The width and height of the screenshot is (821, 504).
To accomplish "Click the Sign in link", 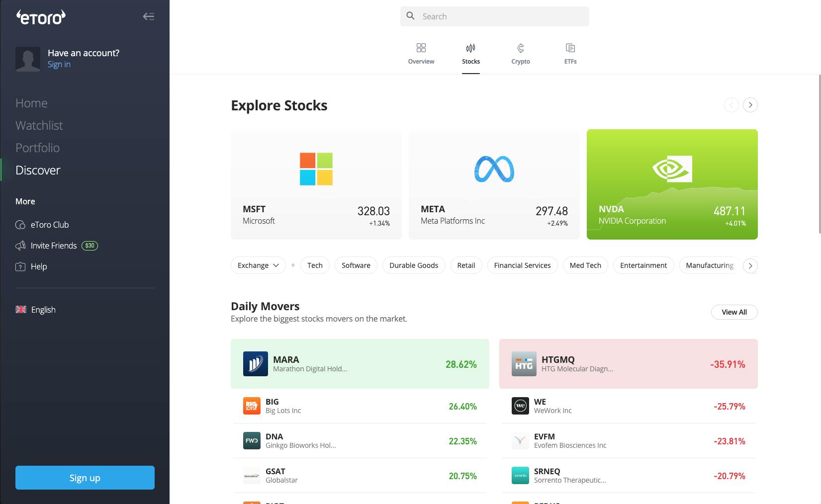I will click(x=59, y=64).
